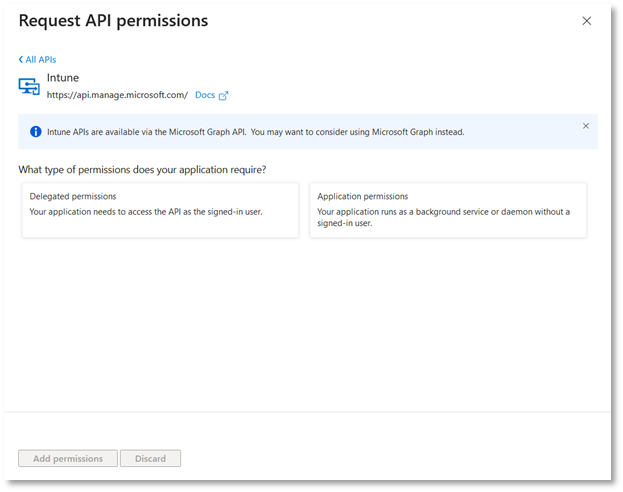
Task: Choose the Application permissions card
Action: pyautogui.click(x=448, y=209)
